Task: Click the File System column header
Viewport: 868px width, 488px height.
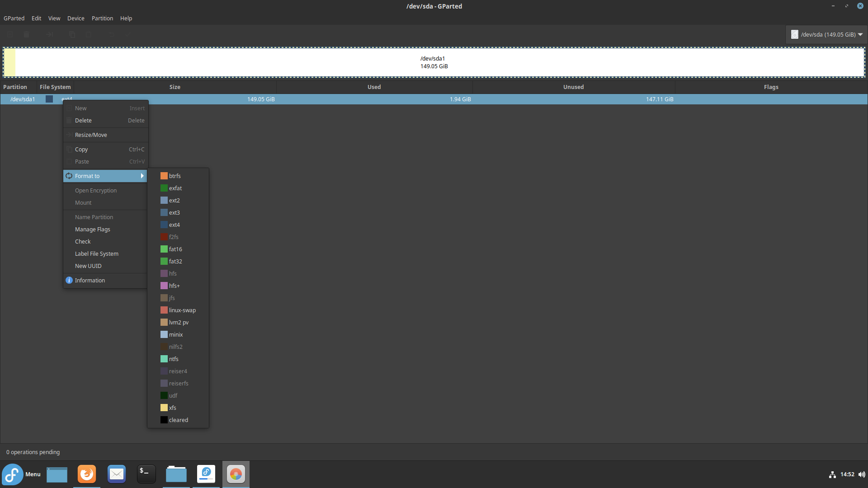Action: tap(55, 87)
